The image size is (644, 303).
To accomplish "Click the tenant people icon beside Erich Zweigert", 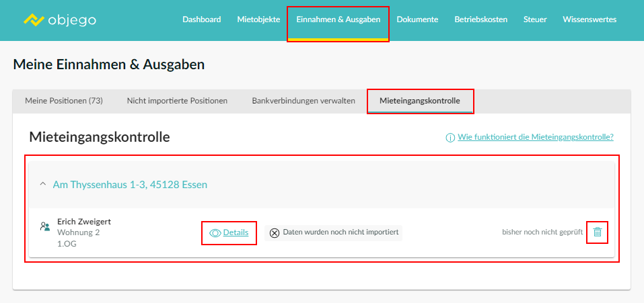I will (45, 226).
